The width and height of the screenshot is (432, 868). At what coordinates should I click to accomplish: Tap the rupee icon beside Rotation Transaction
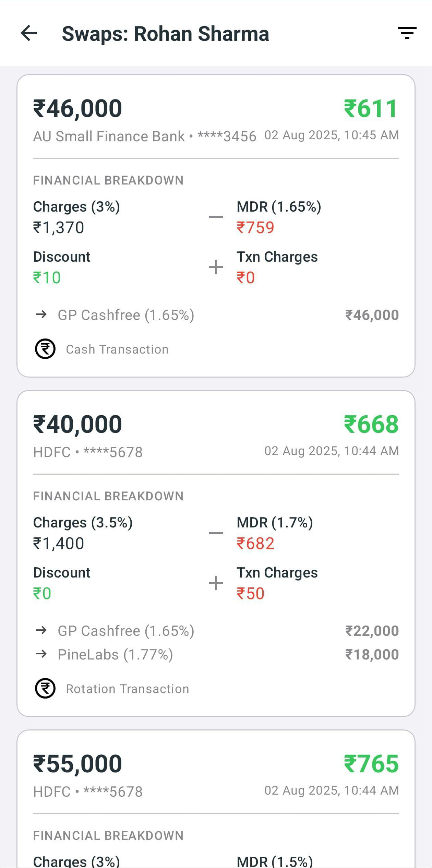click(45, 688)
